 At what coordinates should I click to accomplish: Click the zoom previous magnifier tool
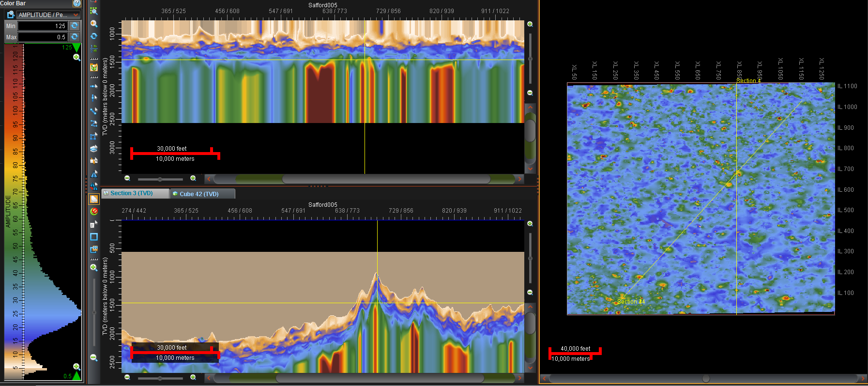tap(94, 24)
